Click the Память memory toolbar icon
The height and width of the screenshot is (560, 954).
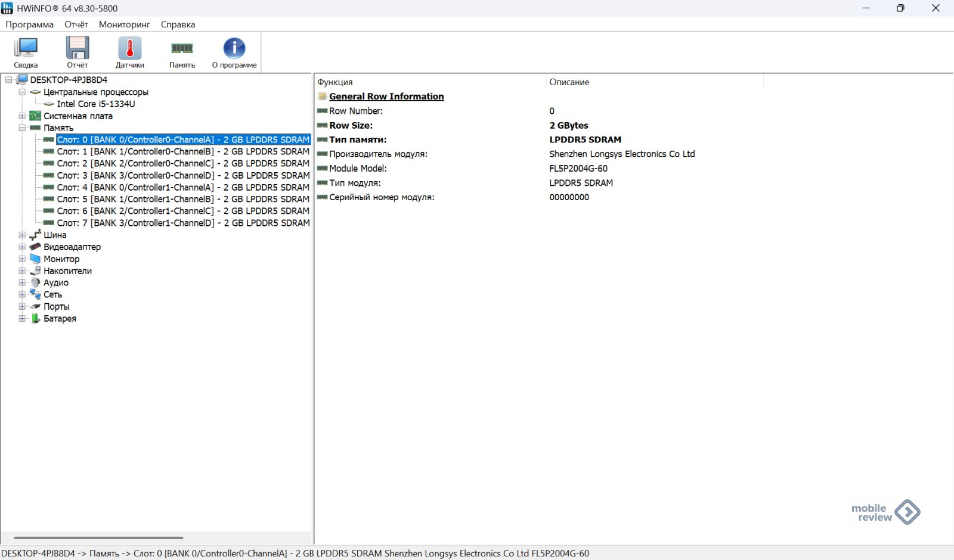click(182, 52)
